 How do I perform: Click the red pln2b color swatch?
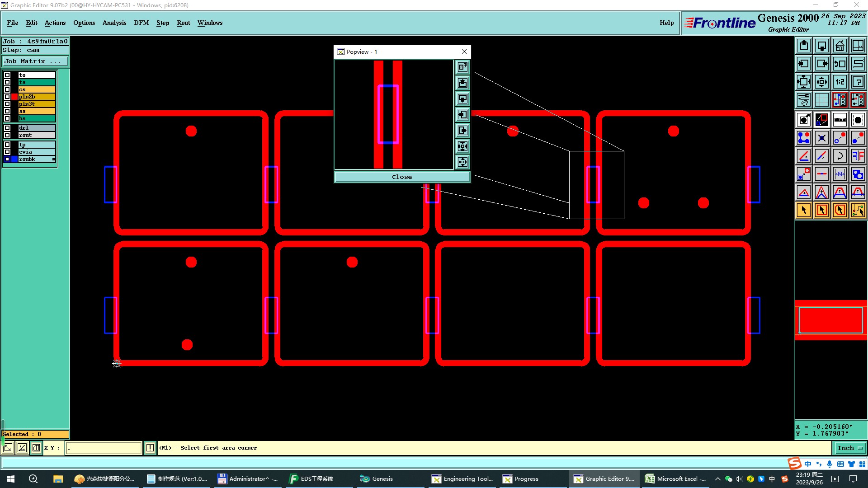[14, 97]
